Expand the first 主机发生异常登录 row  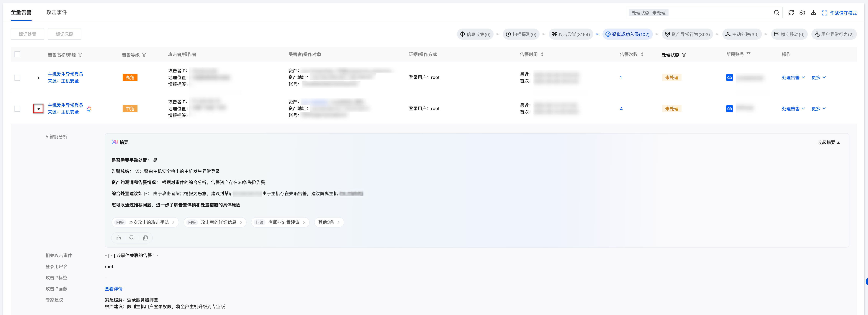click(38, 78)
